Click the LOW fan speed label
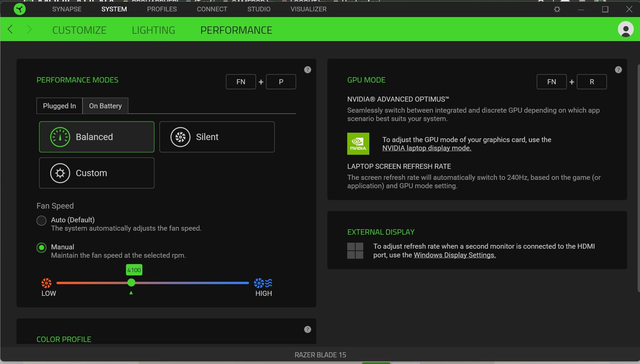The width and height of the screenshot is (640, 364). [49, 293]
